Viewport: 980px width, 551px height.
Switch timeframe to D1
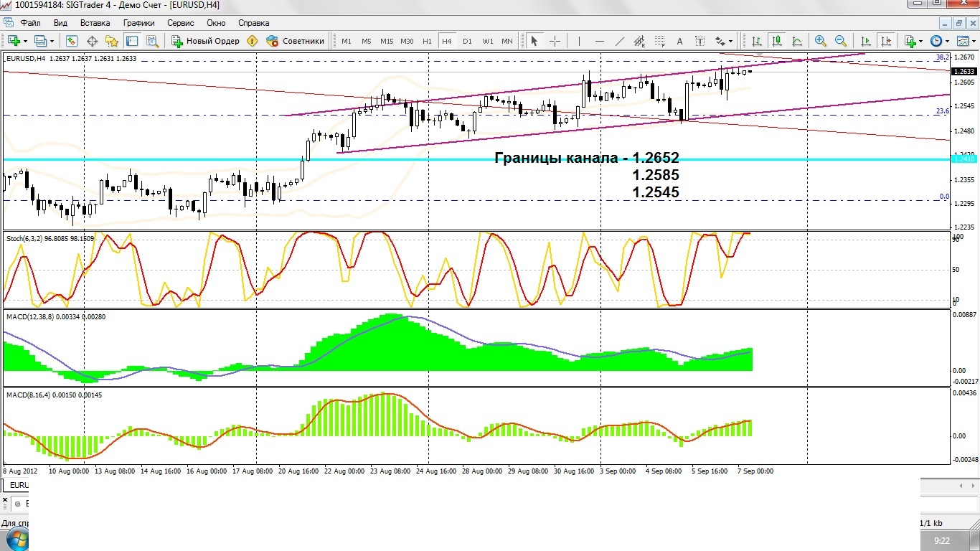point(467,41)
